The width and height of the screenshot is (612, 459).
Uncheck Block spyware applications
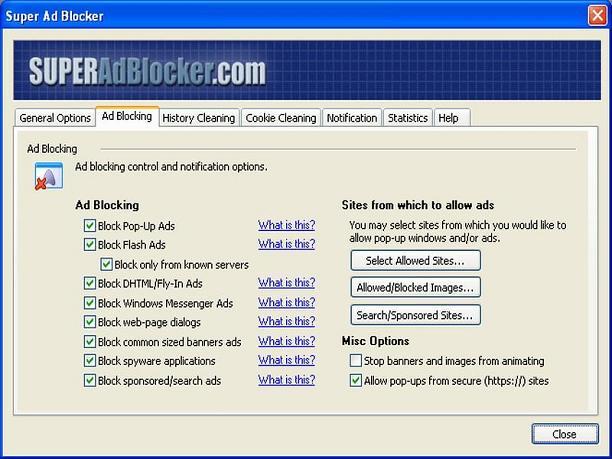tap(90, 361)
